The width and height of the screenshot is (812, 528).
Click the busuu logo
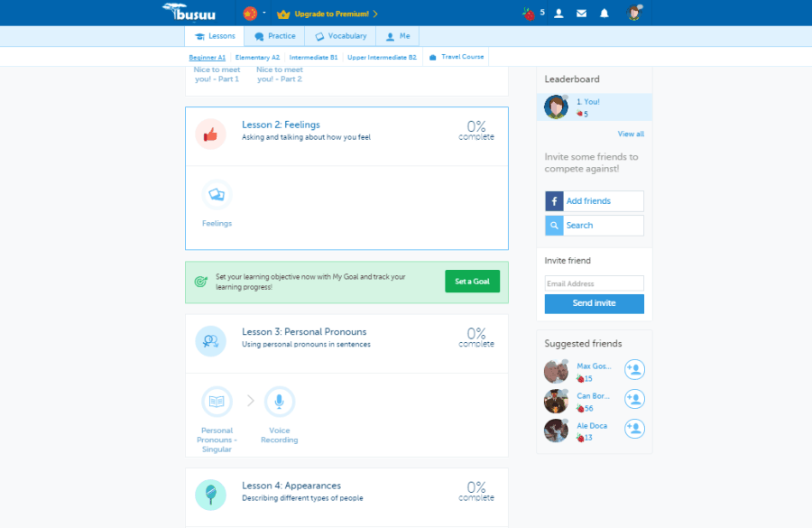click(189, 13)
